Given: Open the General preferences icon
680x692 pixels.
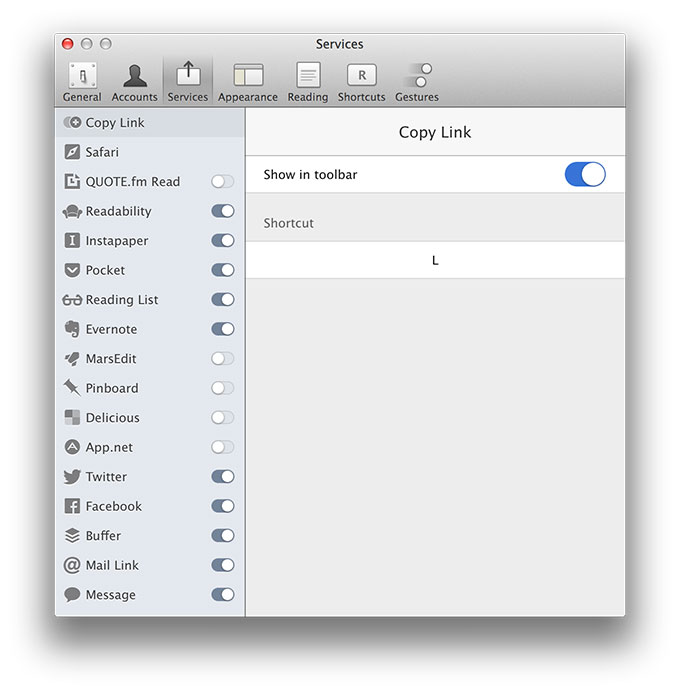Looking at the screenshot, I should point(82,76).
